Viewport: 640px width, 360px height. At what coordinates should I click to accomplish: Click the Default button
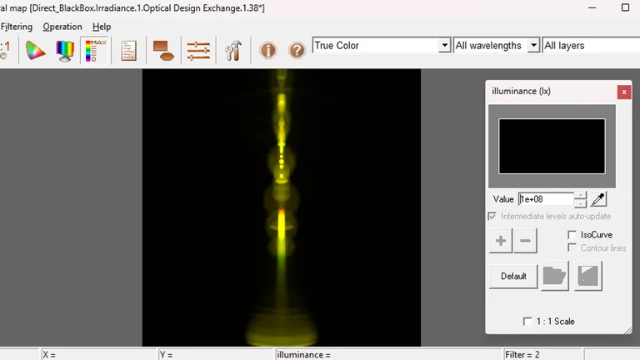pyautogui.click(x=513, y=276)
